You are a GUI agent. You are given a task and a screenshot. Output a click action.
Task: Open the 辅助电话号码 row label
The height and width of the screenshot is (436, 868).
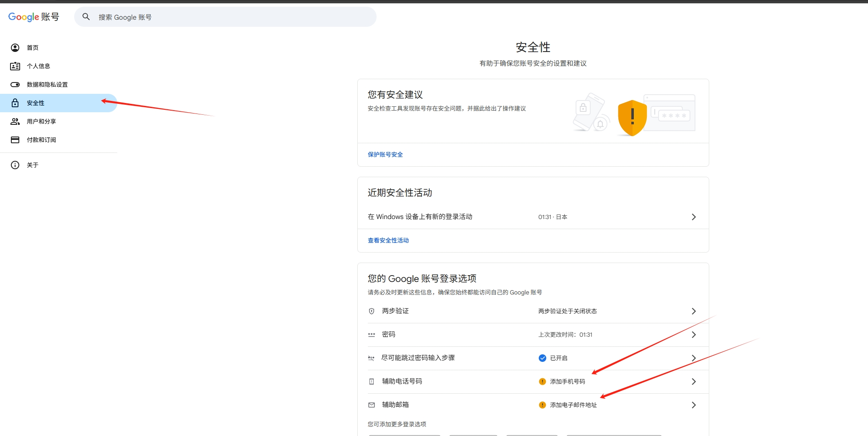(x=402, y=381)
